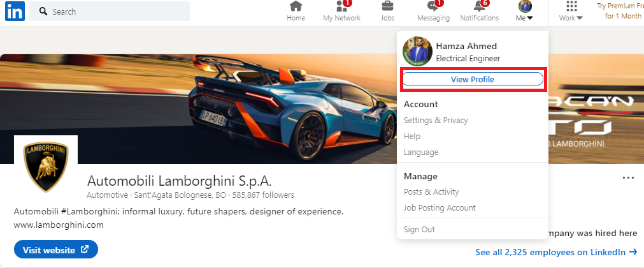This screenshot has height=268, width=644.
Task: Focus the Search input field
Action: tap(110, 11)
